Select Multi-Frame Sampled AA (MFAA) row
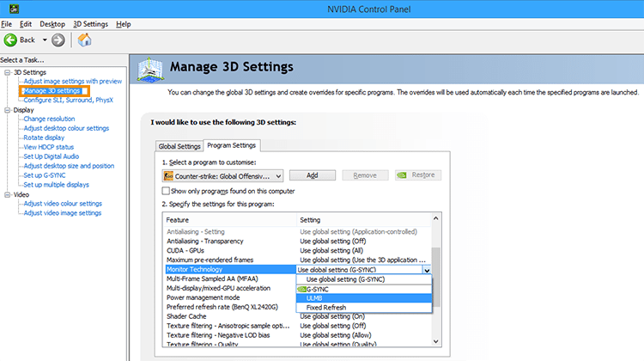 coord(230,278)
